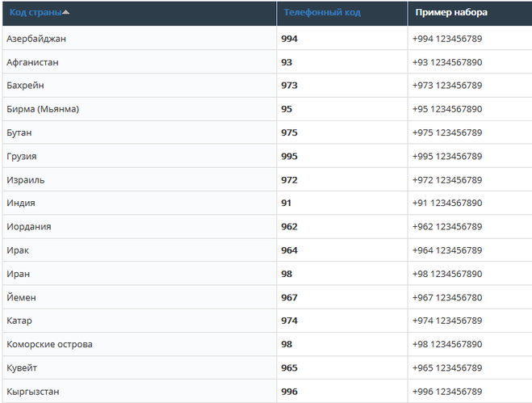Click the Коморские острова country cell
This screenshot has width=532, height=403.
49,344
